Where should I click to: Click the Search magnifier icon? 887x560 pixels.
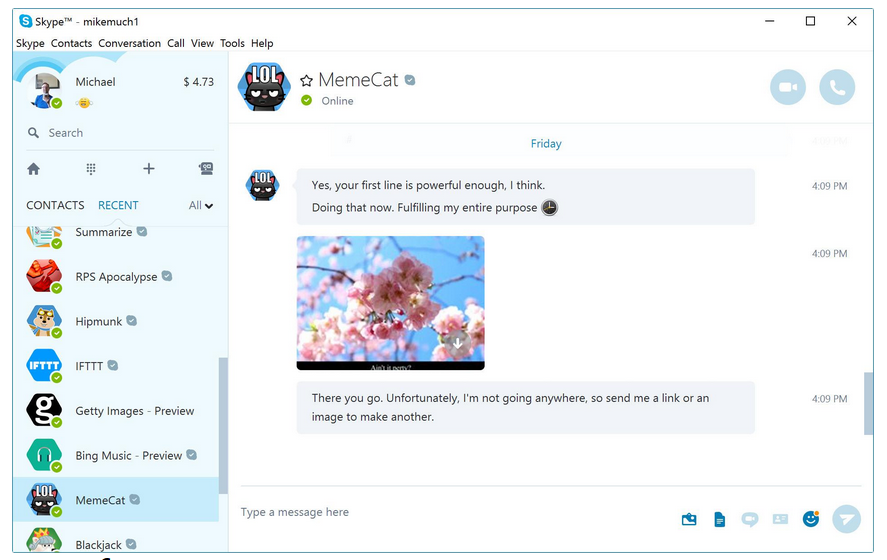33,133
